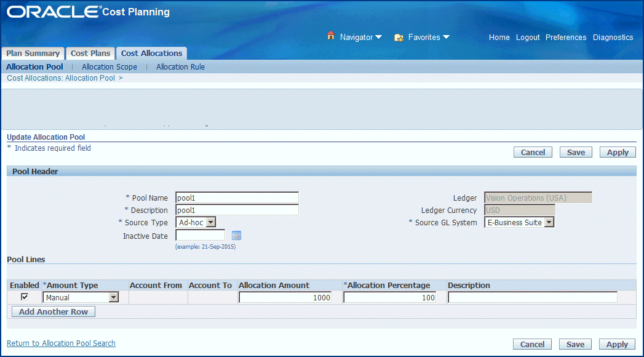644x357 pixels.
Task: Click the Add Another Row button
Action: pyautogui.click(x=54, y=311)
